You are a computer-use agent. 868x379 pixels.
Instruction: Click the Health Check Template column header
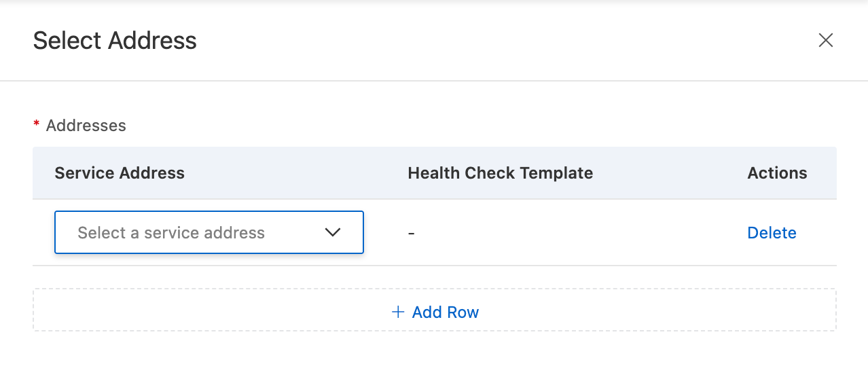[500, 173]
